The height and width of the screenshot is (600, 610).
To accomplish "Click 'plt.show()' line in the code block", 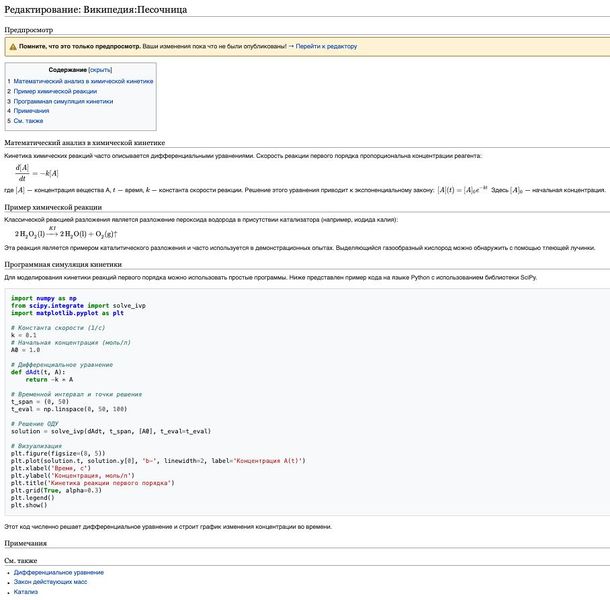I will pyautogui.click(x=31, y=506).
